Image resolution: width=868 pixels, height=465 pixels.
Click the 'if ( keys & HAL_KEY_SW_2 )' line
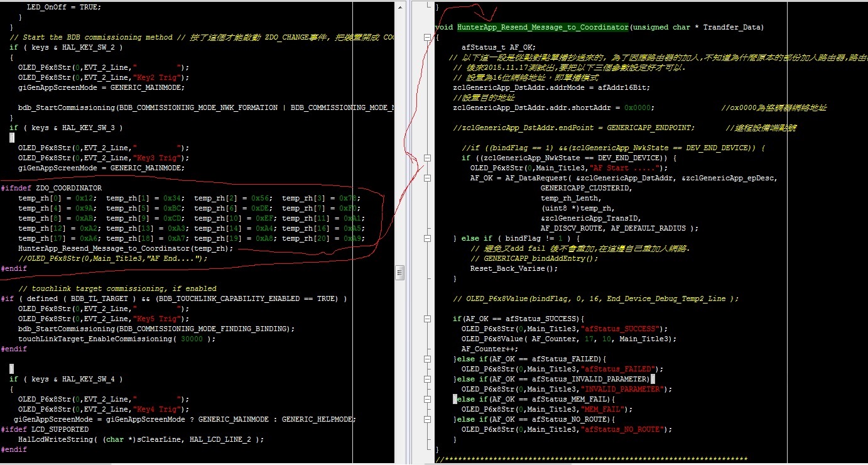pyautogui.click(x=66, y=47)
